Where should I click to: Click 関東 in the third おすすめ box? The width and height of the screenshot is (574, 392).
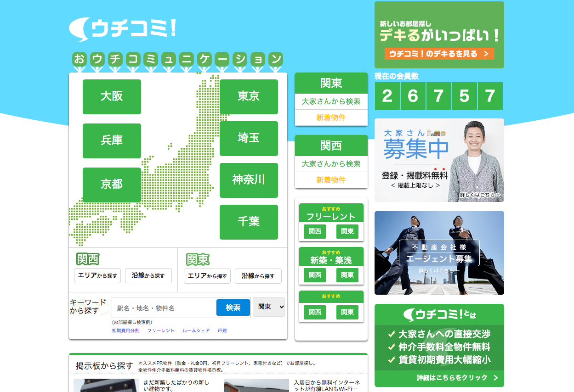[x=347, y=312]
